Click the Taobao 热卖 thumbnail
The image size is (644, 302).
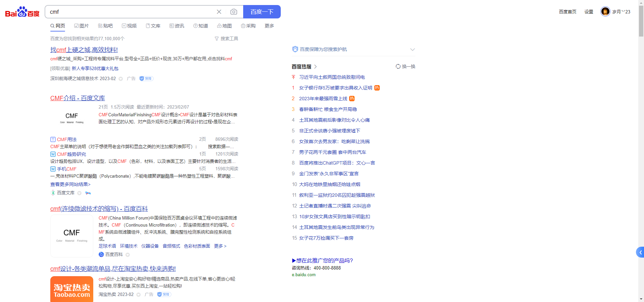[x=71, y=289]
